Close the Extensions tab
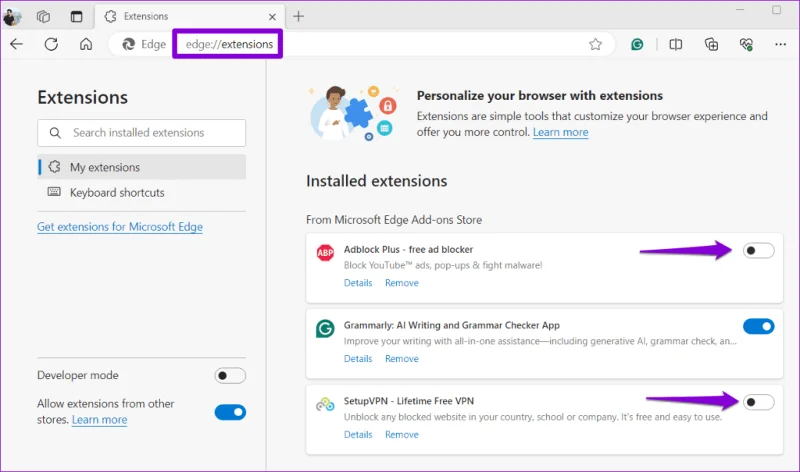 (x=272, y=17)
